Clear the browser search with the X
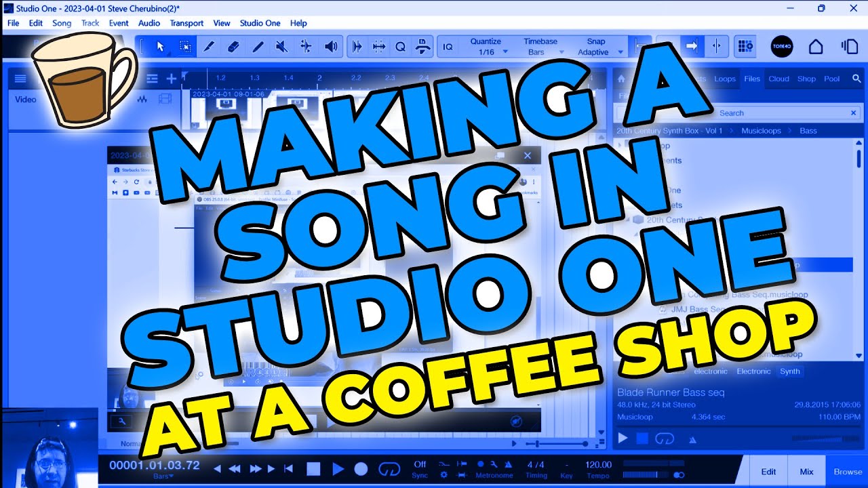Image resolution: width=868 pixels, height=488 pixels. coord(854,113)
